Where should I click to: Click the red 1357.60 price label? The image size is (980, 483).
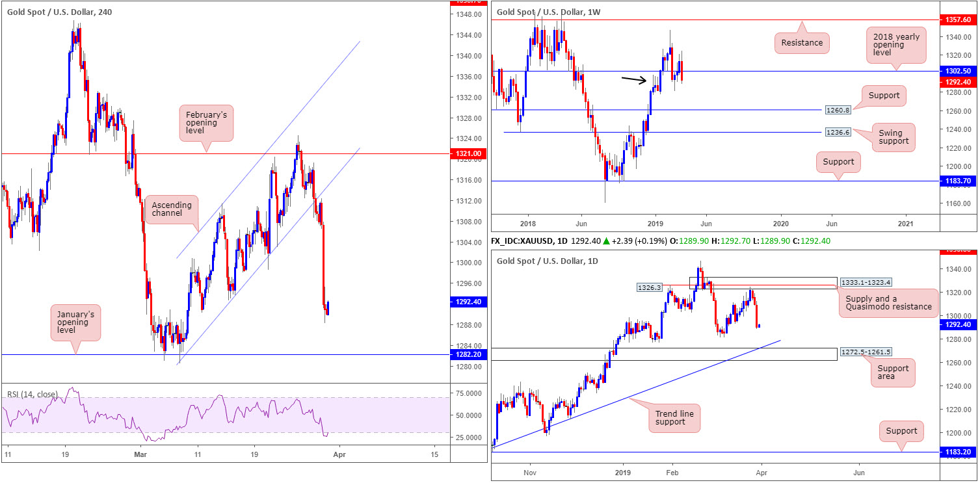click(x=959, y=20)
